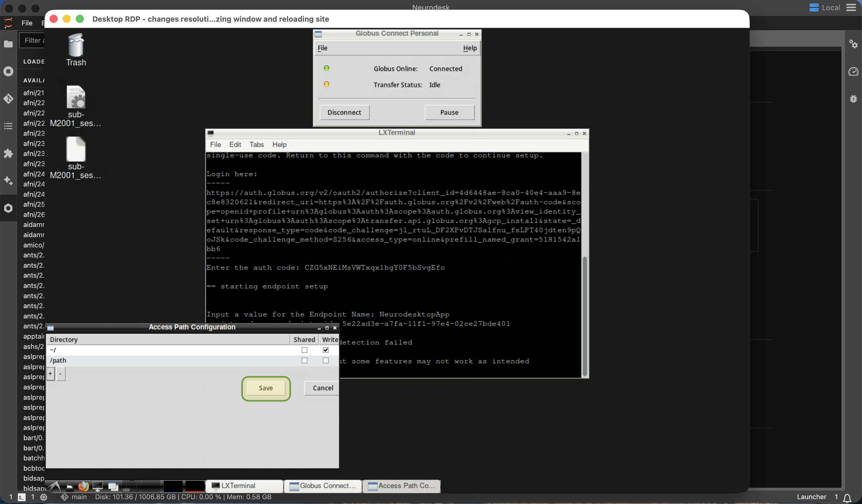Open the Tabs menu in LXTerminal
862x504 pixels.
257,145
